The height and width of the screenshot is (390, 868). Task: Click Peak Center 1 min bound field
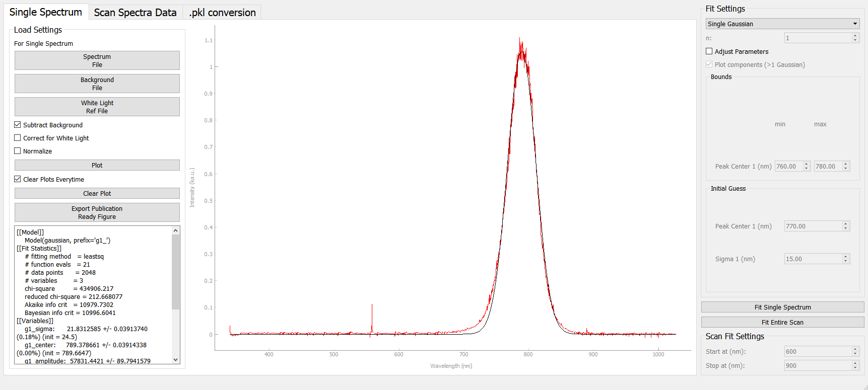tap(788, 166)
